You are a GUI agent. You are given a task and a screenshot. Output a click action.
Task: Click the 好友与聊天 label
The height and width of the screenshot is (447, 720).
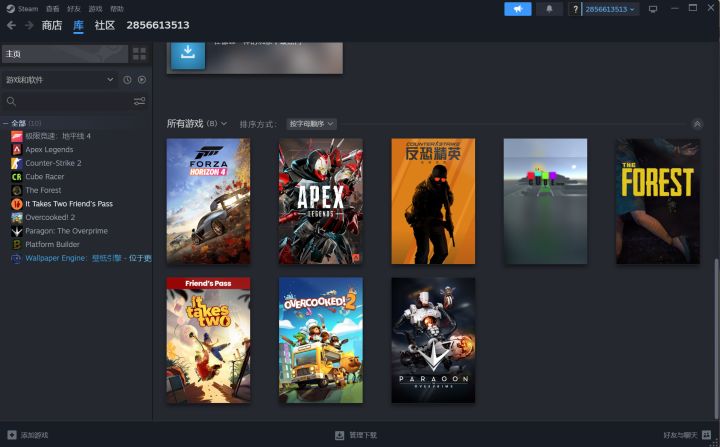[x=680, y=435]
